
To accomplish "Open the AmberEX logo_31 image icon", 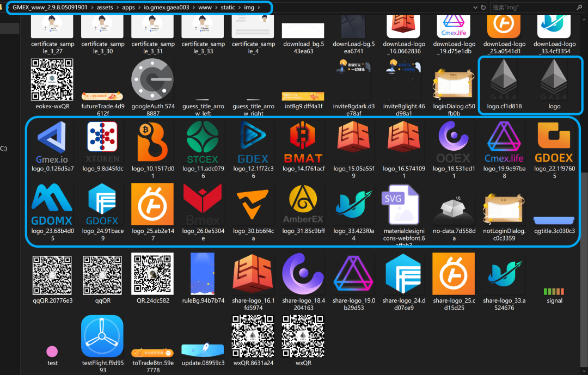I will pos(303,204).
